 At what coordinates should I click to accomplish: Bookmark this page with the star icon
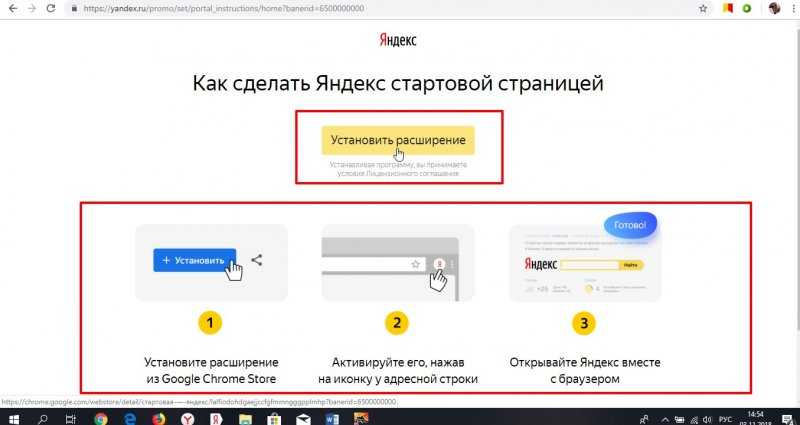click(703, 9)
